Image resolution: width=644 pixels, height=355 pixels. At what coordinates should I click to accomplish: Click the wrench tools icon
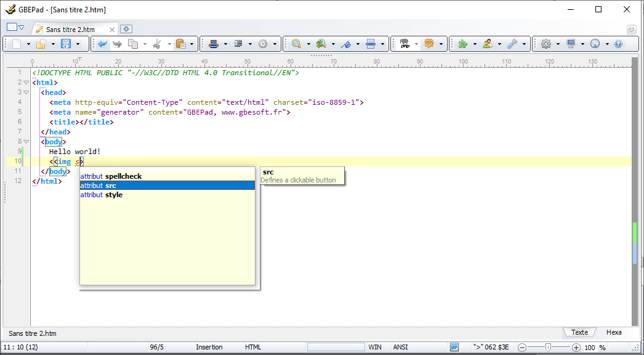pos(512,44)
